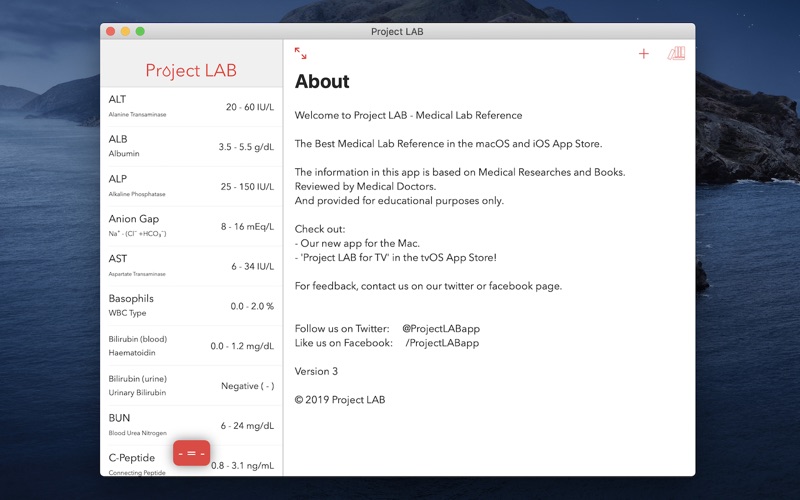Select the C-Peptide row
Image resolution: width=800 pixels, height=500 pixels.
click(191, 461)
